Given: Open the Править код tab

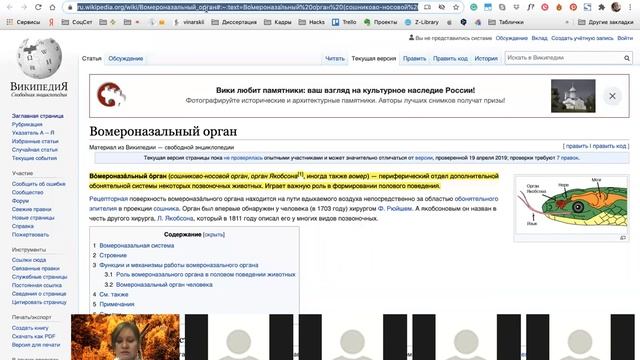Looking at the screenshot, I should pyautogui.click(x=450, y=58).
